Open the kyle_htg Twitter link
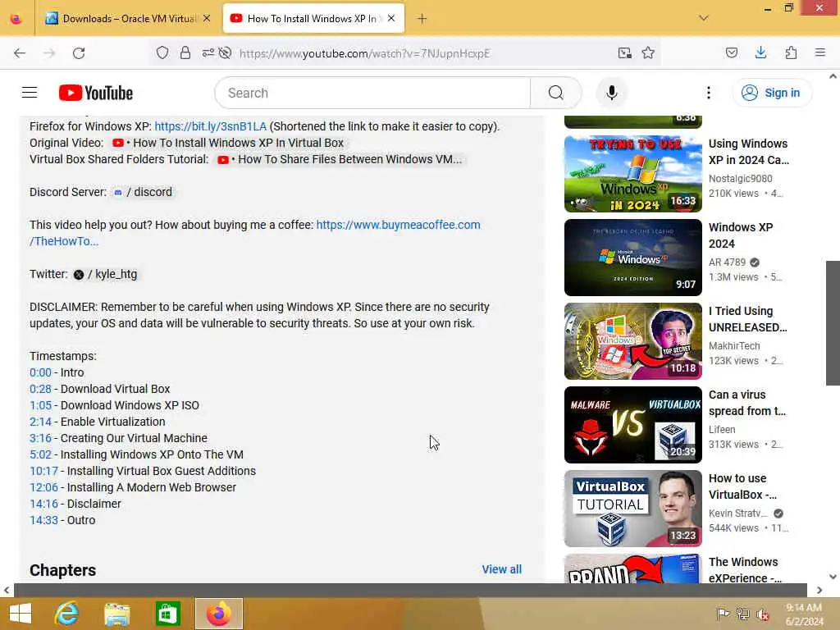Image resolution: width=840 pixels, height=630 pixels. (105, 274)
